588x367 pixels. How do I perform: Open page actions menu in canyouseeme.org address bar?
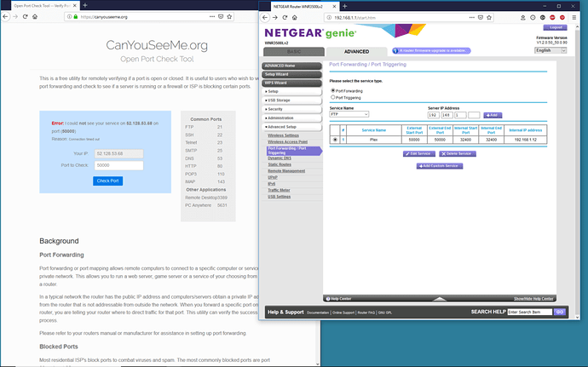[x=212, y=16]
